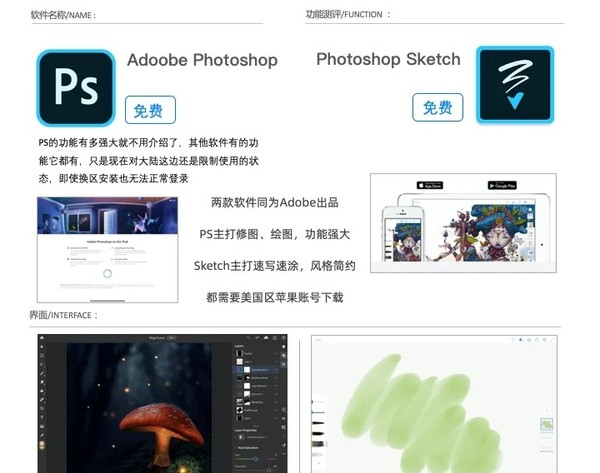Click the add layer plus in Sketch

546,411
